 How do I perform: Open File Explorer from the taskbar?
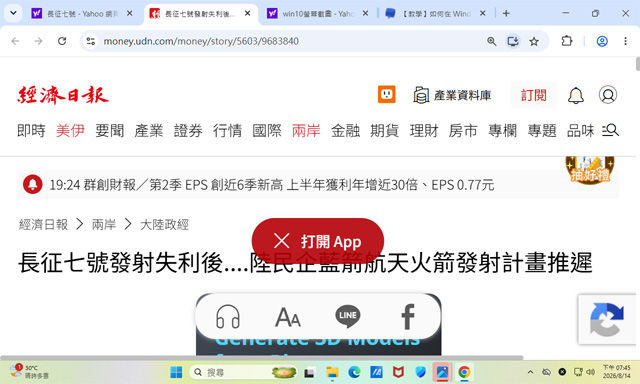pyautogui.click(x=332, y=372)
